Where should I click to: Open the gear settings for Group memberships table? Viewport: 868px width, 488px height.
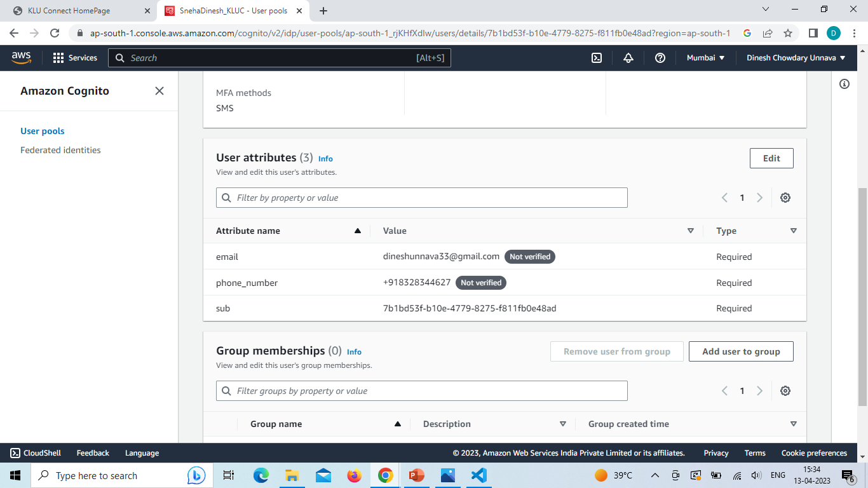pos(785,391)
